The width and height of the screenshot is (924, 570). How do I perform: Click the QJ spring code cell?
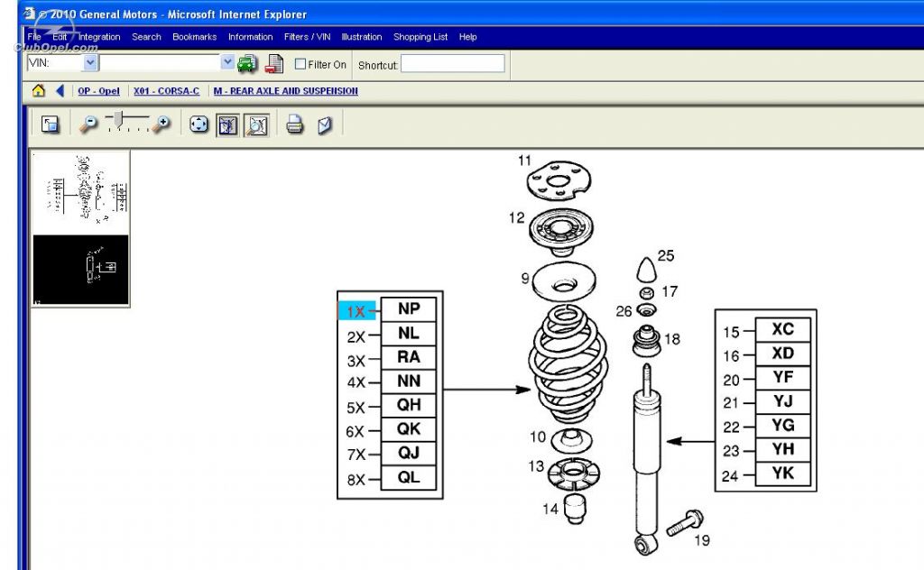point(409,453)
